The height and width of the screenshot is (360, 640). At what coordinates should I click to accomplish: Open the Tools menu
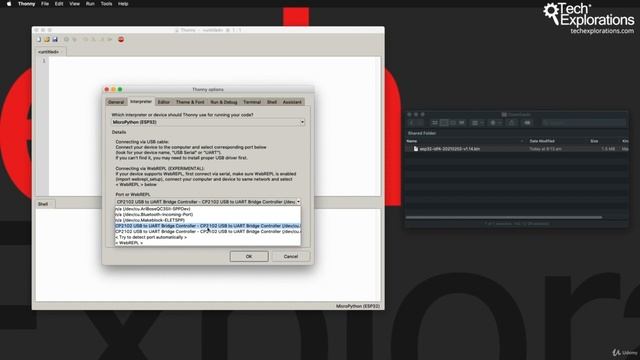click(106, 4)
